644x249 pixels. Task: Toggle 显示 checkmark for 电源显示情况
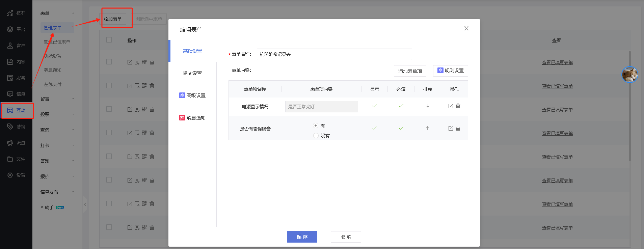pyautogui.click(x=374, y=106)
